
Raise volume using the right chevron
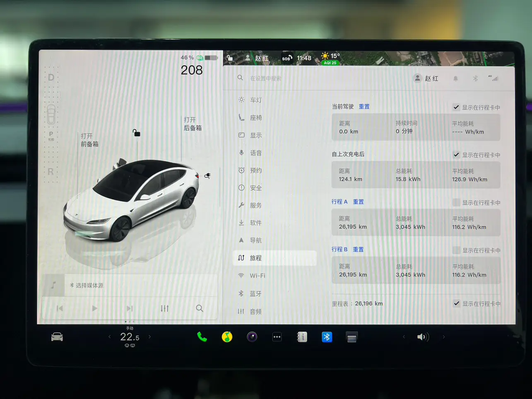(444, 337)
